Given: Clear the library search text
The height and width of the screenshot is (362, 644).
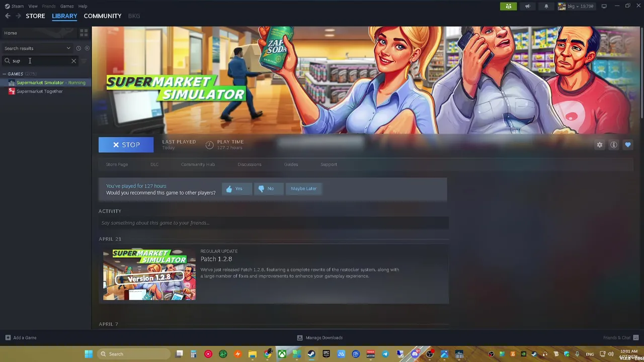Looking at the screenshot, I should click(73, 61).
